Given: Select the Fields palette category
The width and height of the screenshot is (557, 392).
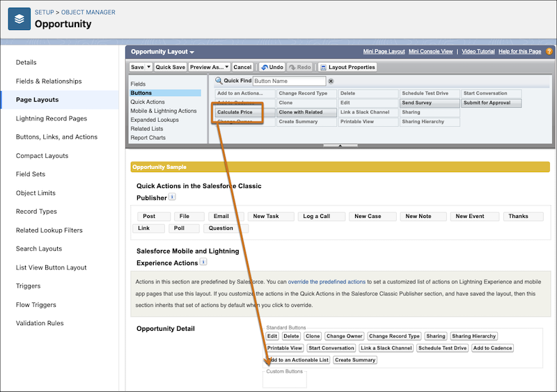Looking at the screenshot, I should (138, 84).
